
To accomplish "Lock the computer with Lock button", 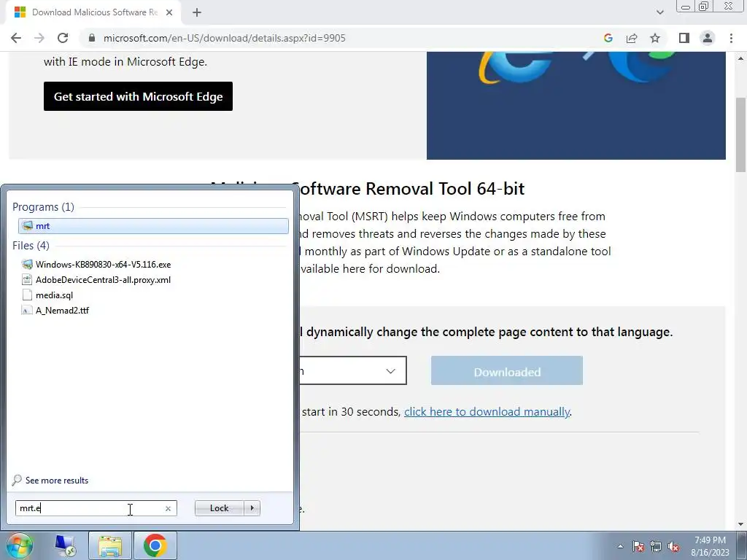I will pos(219,508).
